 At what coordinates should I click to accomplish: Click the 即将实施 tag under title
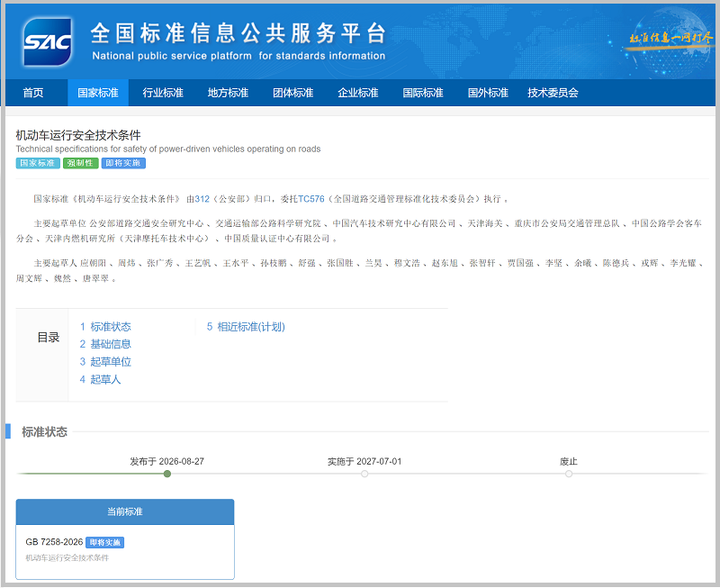pyautogui.click(x=123, y=163)
